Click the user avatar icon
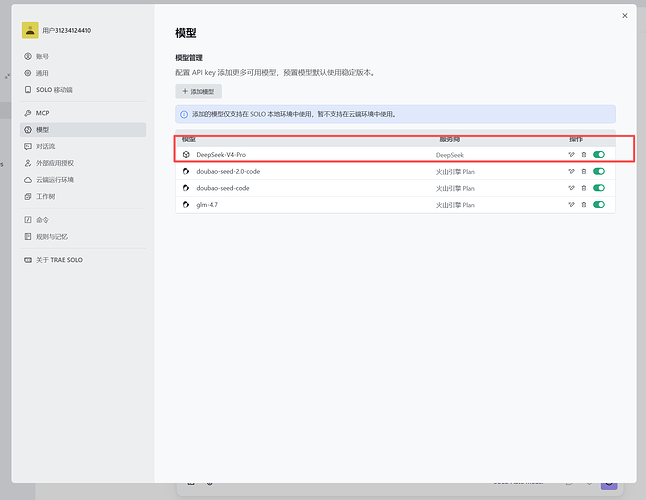 tap(30, 30)
